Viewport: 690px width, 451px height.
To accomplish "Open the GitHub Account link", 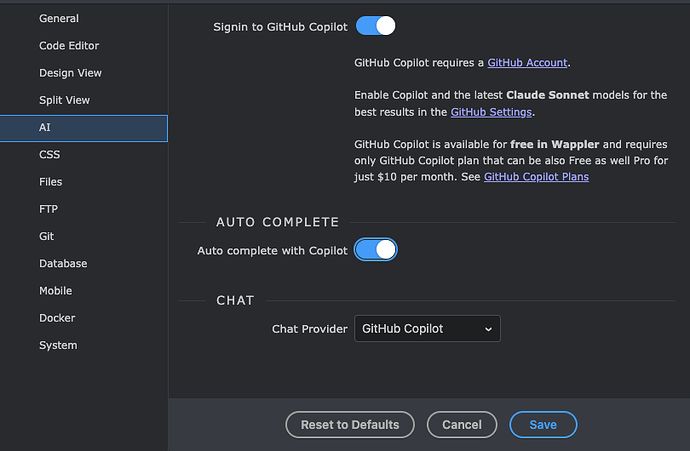I will click(527, 63).
